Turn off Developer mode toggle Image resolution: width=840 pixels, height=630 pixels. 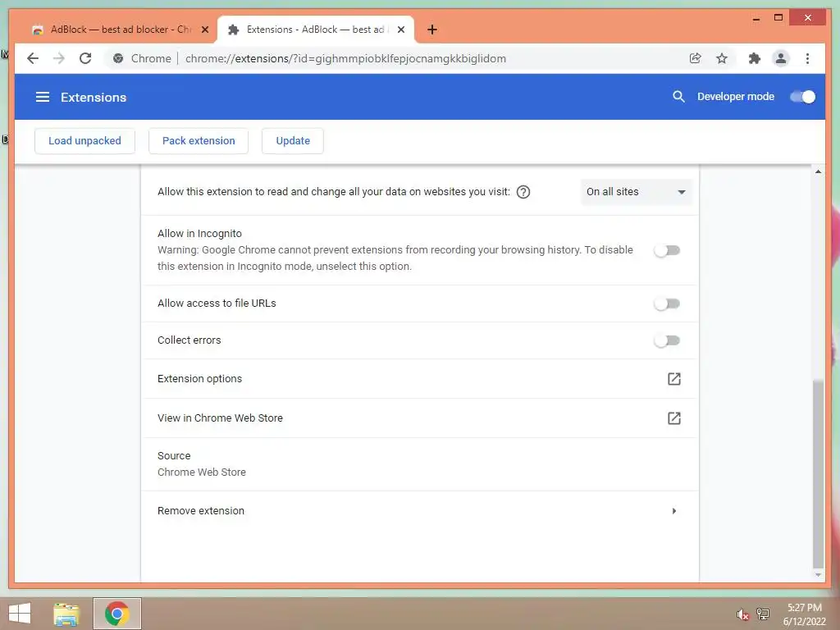[802, 97]
